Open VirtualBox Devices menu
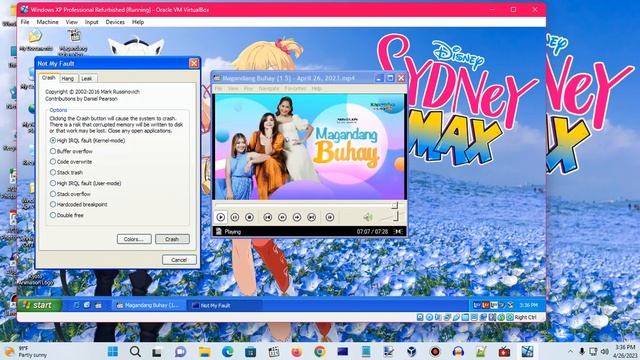Screen dimensions: 640x360 tap(115, 22)
